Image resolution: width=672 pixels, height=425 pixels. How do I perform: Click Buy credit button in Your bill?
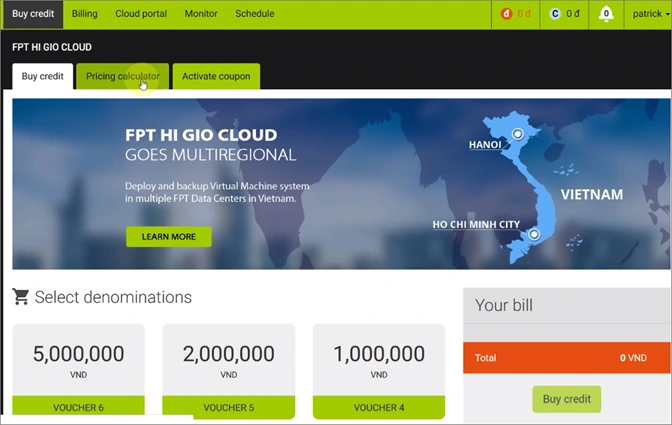(x=567, y=399)
